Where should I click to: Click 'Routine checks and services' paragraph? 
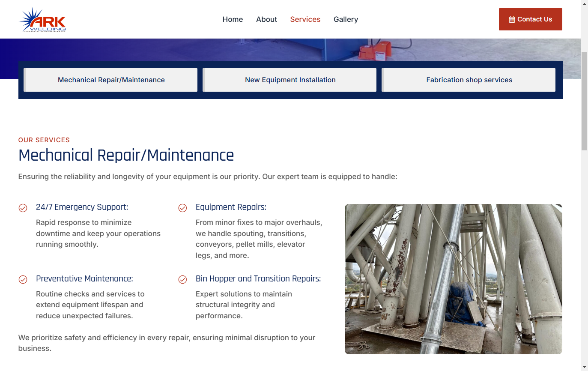tap(90, 305)
